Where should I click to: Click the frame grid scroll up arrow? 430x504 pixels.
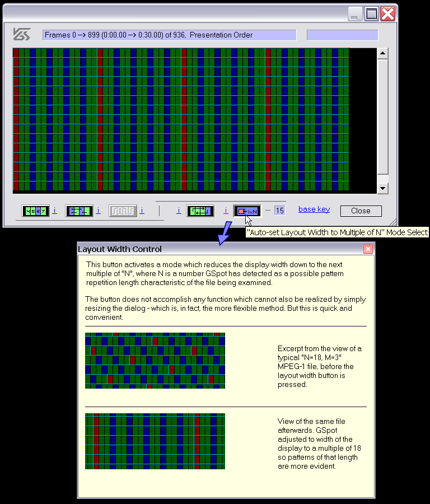tap(383, 54)
